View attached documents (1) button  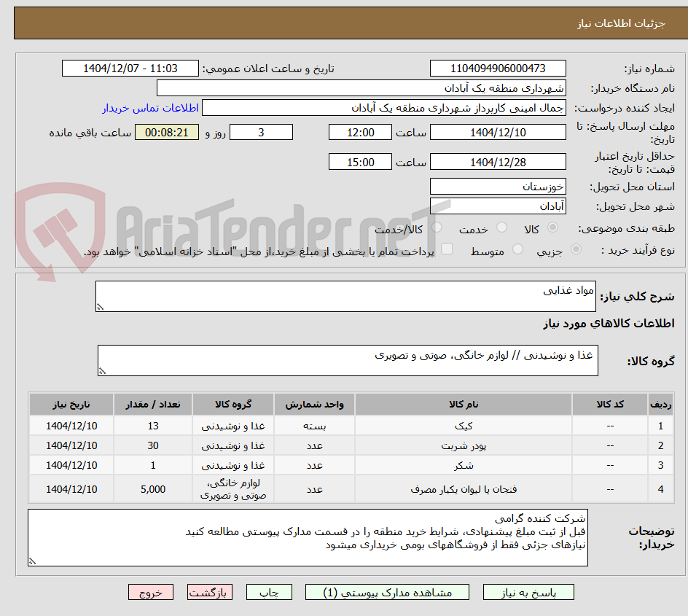pyautogui.click(x=387, y=592)
